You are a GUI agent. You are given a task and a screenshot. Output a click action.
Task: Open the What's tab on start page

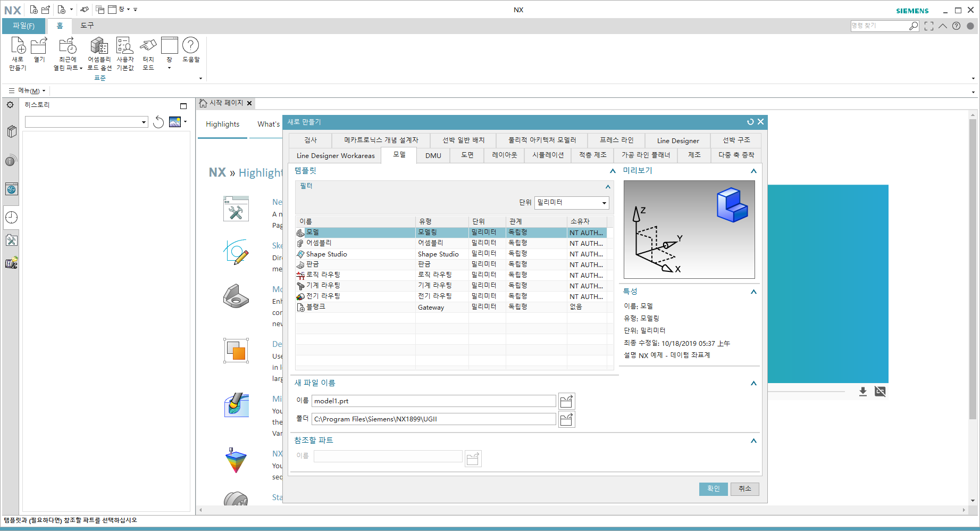(x=268, y=124)
